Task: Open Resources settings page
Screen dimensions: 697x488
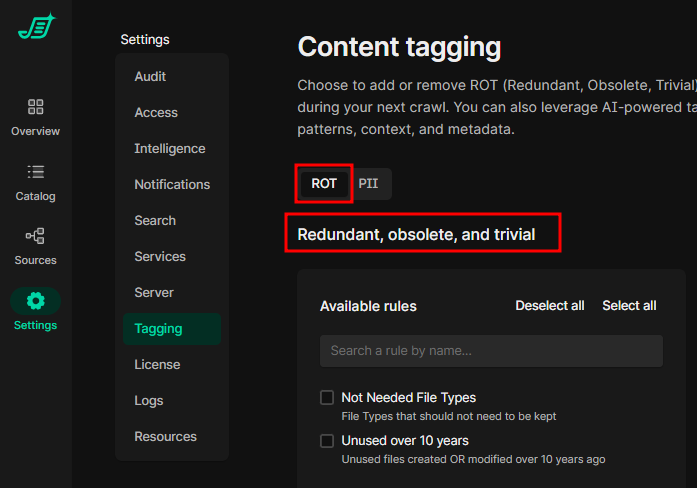Action: pos(165,437)
